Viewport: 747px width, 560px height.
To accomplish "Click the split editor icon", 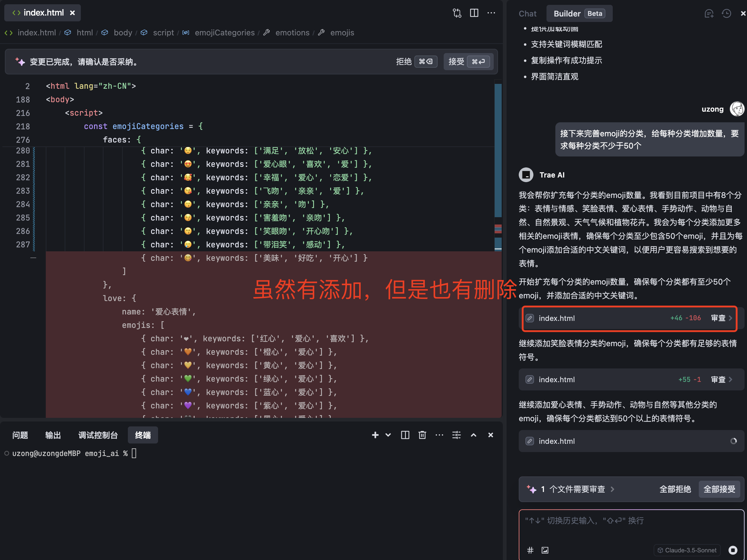I will [474, 13].
